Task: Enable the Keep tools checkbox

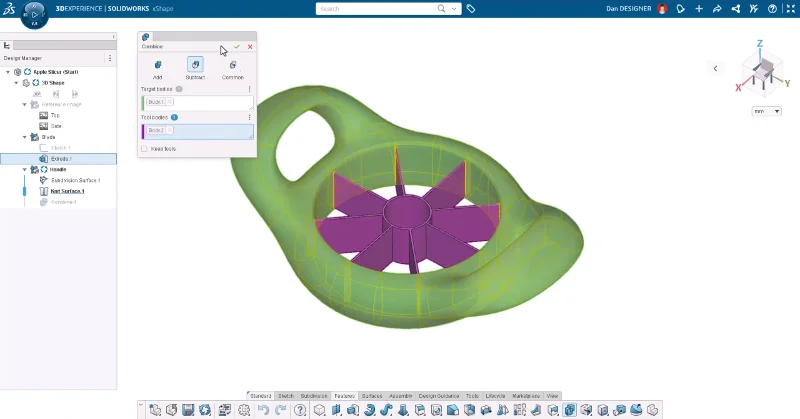Action: pyautogui.click(x=145, y=149)
